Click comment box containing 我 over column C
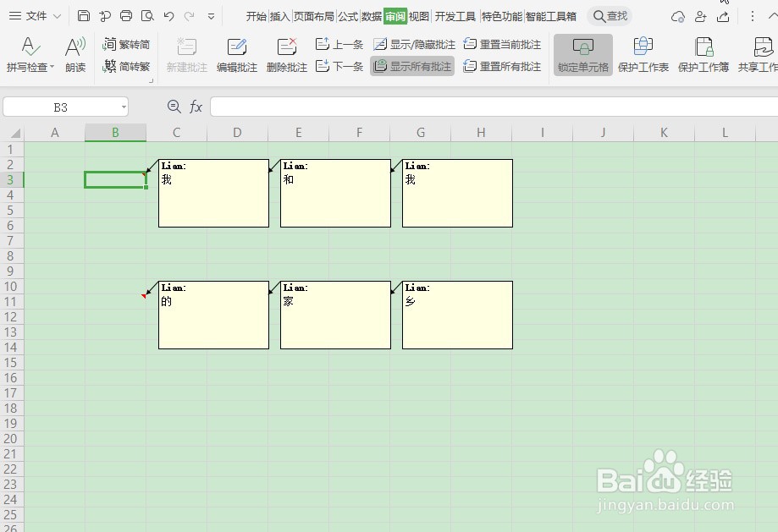Screen dimensions: 778x532 tap(214, 194)
